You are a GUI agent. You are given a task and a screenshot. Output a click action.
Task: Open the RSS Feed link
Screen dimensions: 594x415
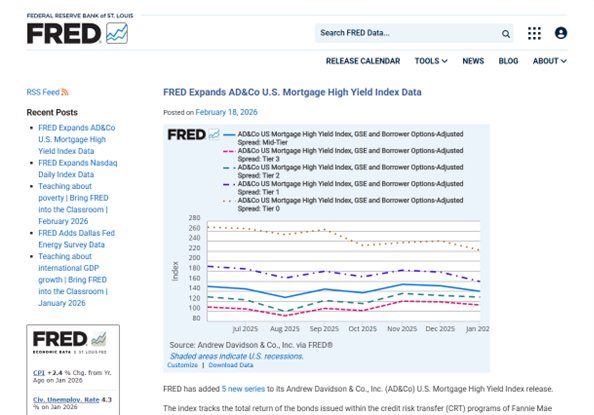click(x=43, y=92)
